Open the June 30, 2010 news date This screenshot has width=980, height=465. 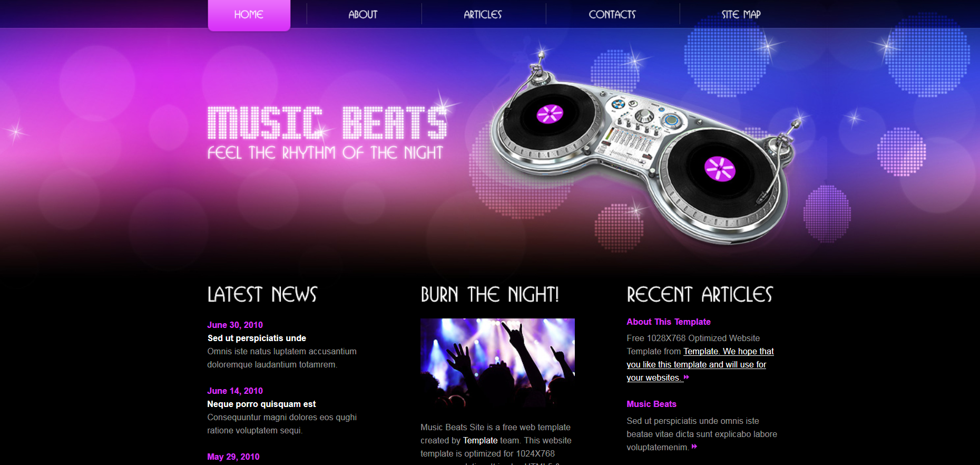coord(235,325)
